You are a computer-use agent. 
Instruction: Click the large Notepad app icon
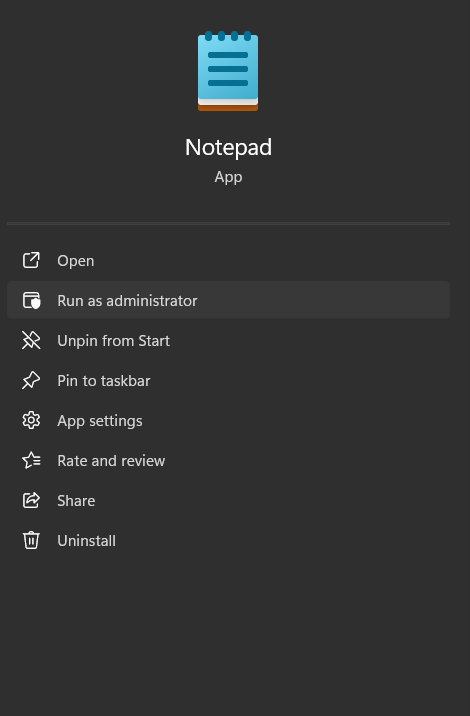pos(228,71)
